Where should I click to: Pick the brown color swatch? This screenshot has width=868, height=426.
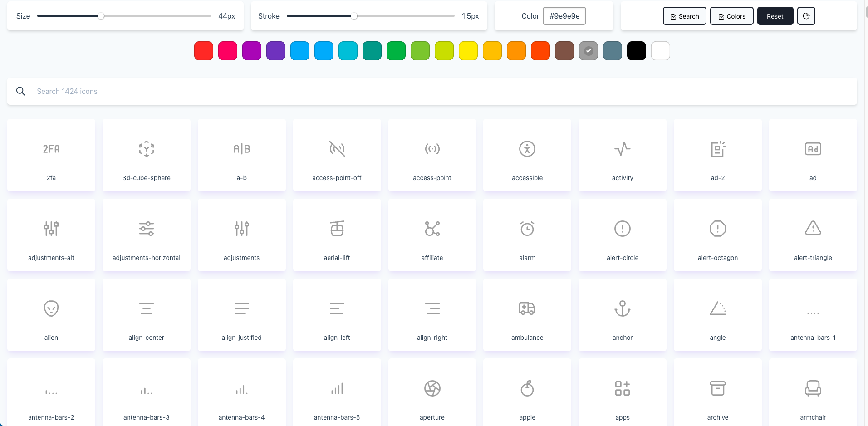pos(564,51)
